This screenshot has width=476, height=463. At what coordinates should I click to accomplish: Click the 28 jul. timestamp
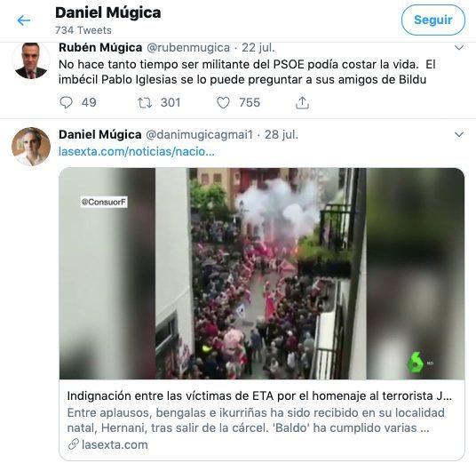coord(282,134)
